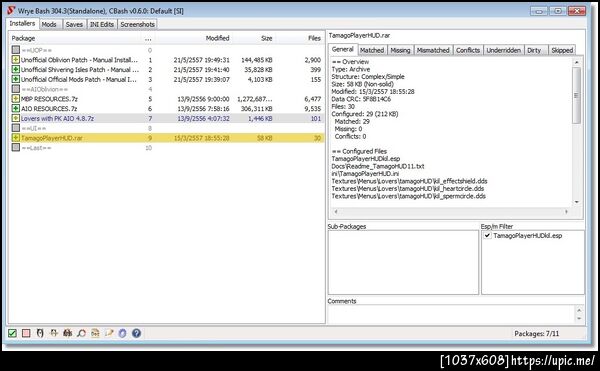The width and height of the screenshot is (600, 371).
Task: Open the Doc Browser icon
Action: [x=95, y=333]
